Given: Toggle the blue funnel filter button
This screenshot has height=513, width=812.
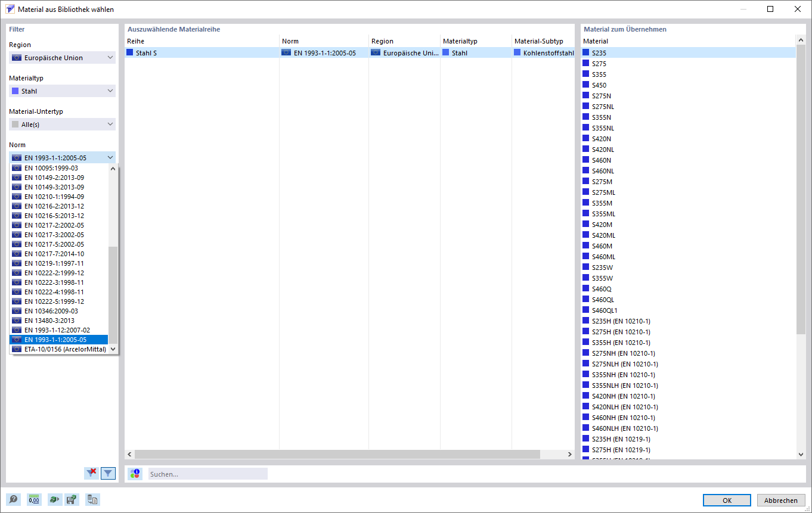Looking at the screenshot, I should (x=108, y=473).
